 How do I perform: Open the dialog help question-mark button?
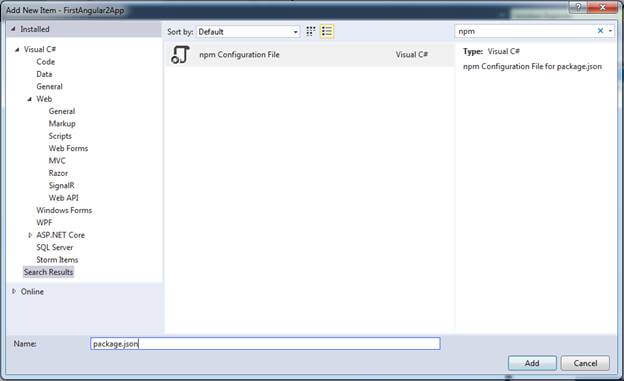click(x=578, y=7)
